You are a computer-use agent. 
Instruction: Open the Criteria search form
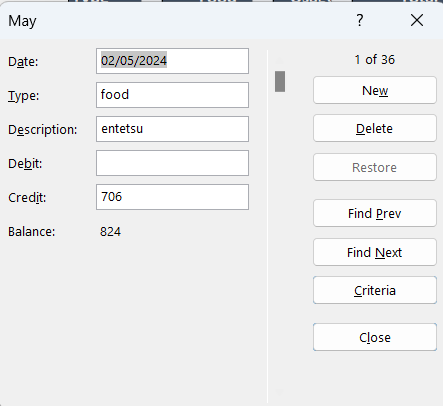coord(375,290)
